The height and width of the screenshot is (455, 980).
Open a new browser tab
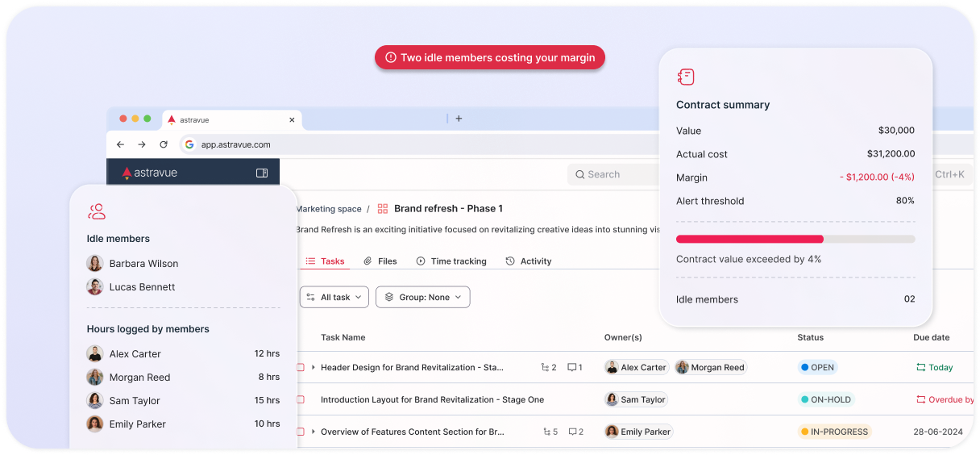coord(459,119)
